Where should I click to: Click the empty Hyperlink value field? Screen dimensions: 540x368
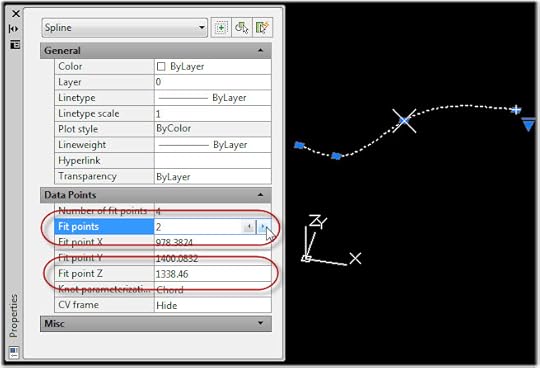(x=212, y=160)
